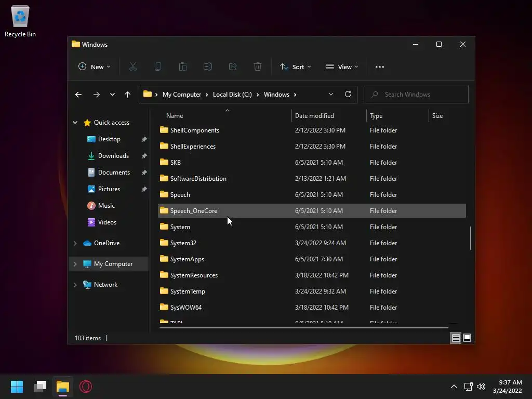This screenshot has height=399, width=532.
Task: Click the vertical scrollbar thumb
Action: [471, 238]
